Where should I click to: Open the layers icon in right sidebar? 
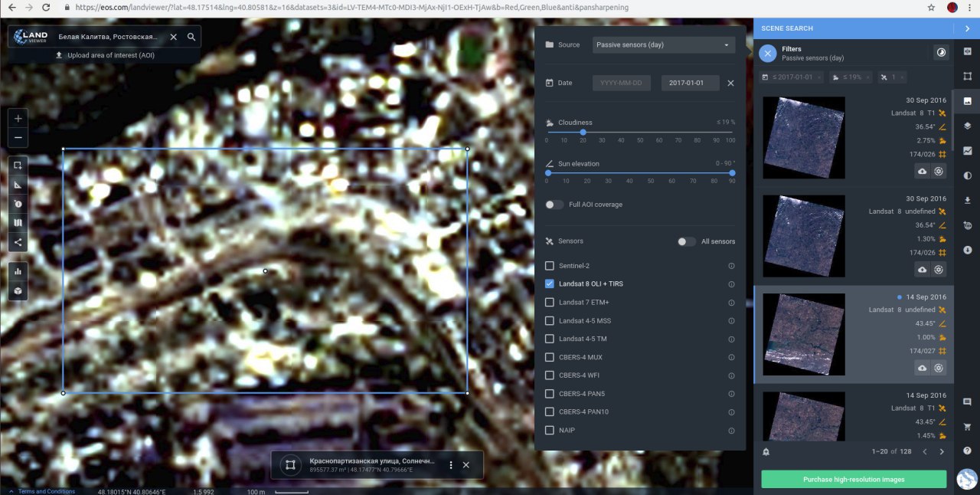[x=968, y=126]
